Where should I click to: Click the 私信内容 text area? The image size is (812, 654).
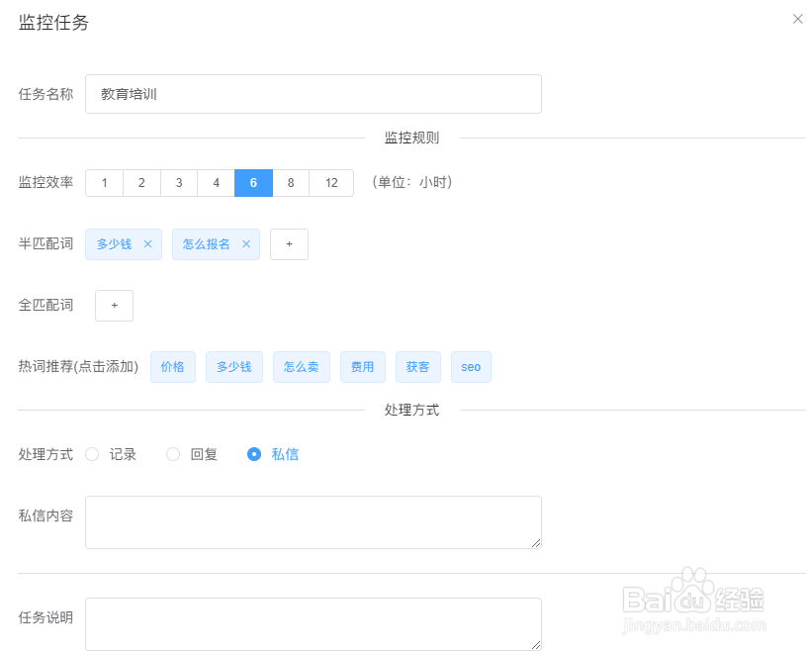point(314,522)
